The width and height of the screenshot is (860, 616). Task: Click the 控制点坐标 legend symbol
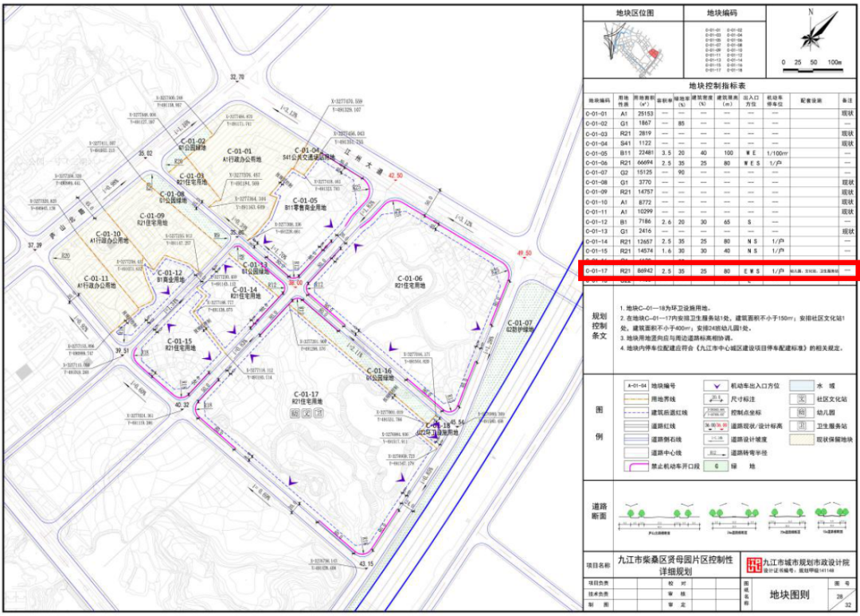click(x=717, y=413)
